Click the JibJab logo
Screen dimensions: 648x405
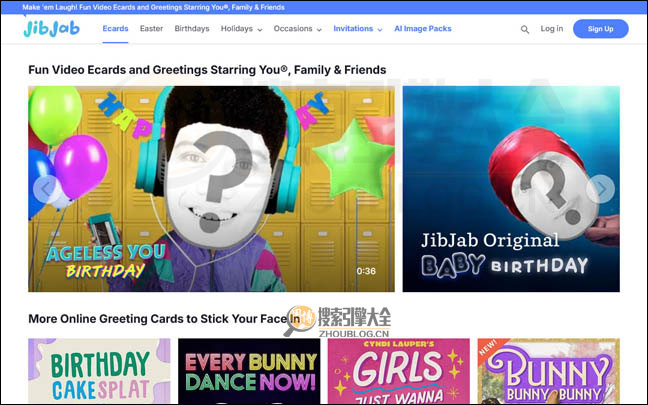(x=51, y=28)
